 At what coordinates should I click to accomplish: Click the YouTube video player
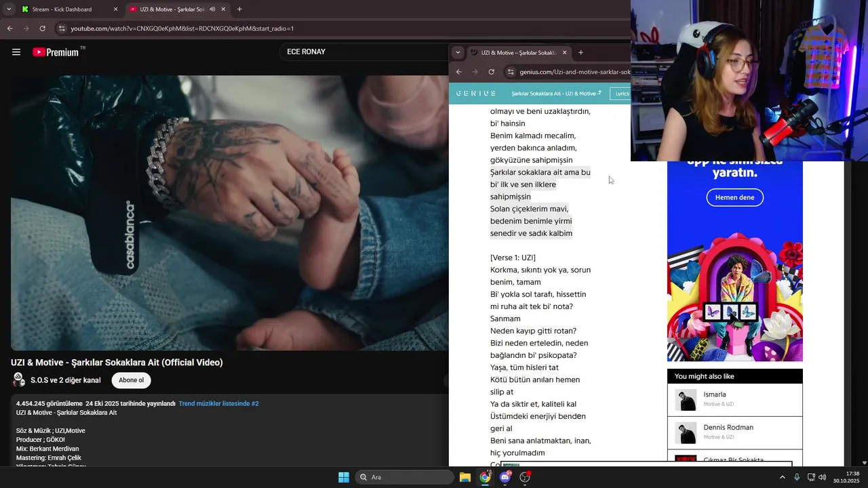[x=229, y=213]
